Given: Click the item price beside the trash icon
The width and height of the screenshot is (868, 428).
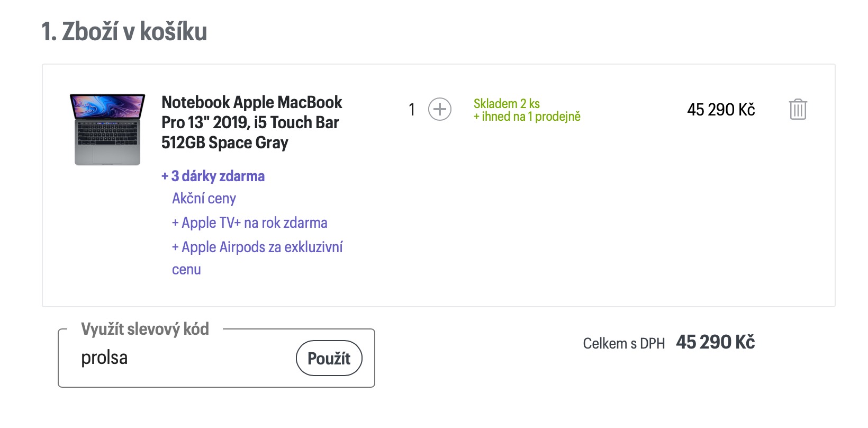Looking at the screenshot, I should (x=721, y=110).
